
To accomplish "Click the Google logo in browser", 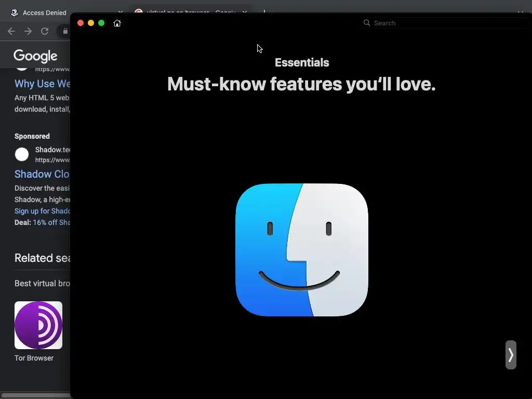I will [35, 56].
